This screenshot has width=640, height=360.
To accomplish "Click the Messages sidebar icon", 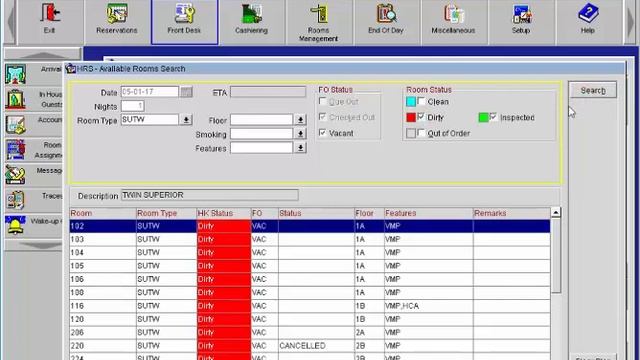I will point(16,175).
